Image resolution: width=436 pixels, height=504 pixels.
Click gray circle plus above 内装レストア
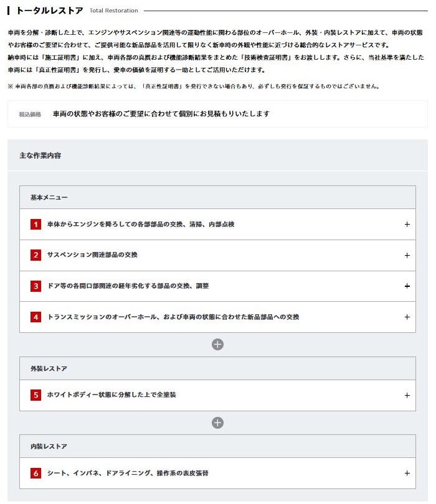point(217,422)
